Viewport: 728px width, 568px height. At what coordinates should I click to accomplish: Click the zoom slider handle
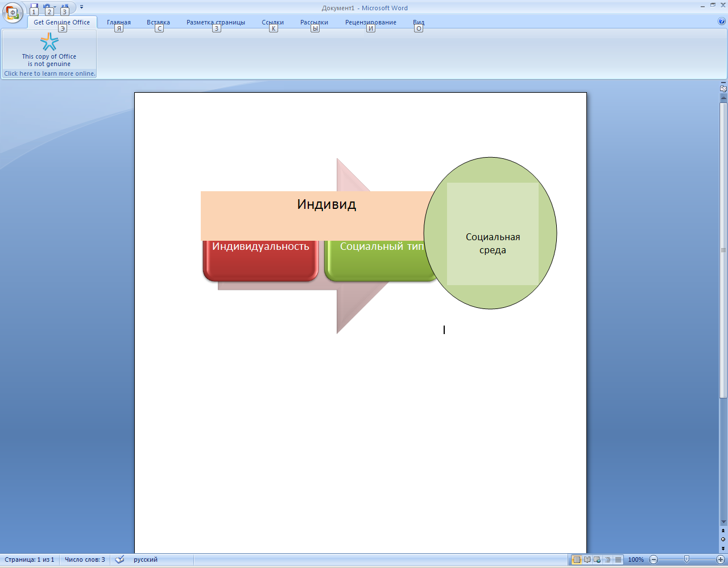pyautogui.click(x=686, y=559)
